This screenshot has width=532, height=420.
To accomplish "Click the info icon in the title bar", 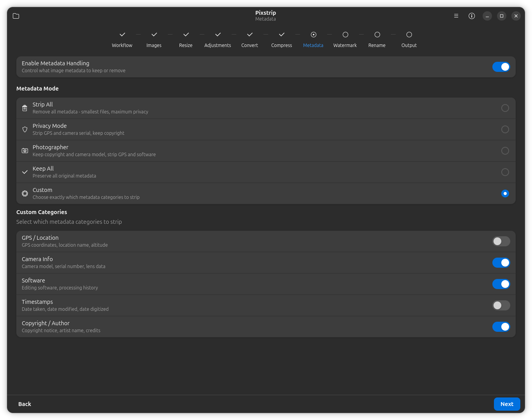I will [471, 16].
